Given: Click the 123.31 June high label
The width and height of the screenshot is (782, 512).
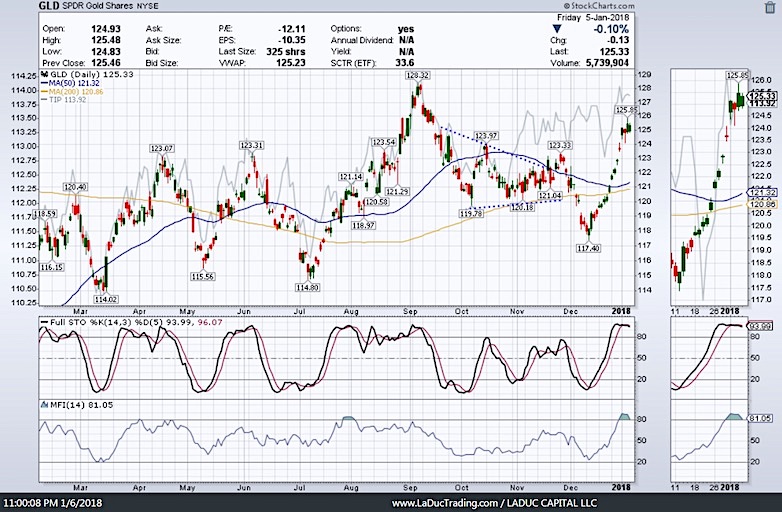Looking at the screenshot, I should tap(251, 145).
